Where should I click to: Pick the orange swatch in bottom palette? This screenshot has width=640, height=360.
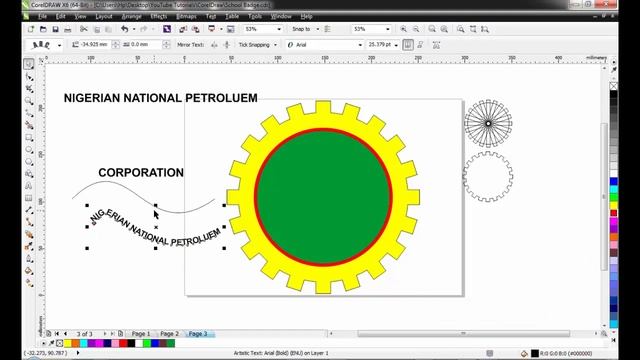tap(76, 343)
